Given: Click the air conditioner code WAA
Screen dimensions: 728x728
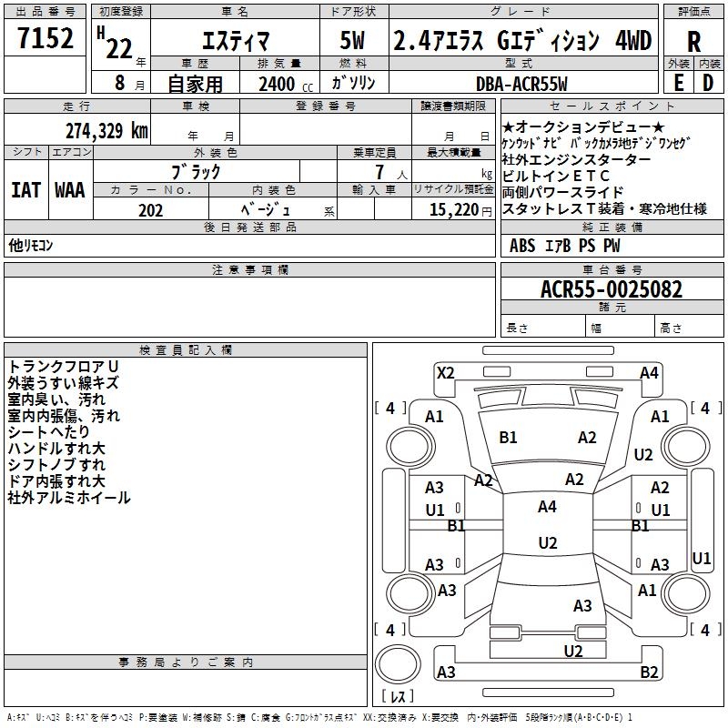Looking at the screenshot, I should (x=70, y=190).
